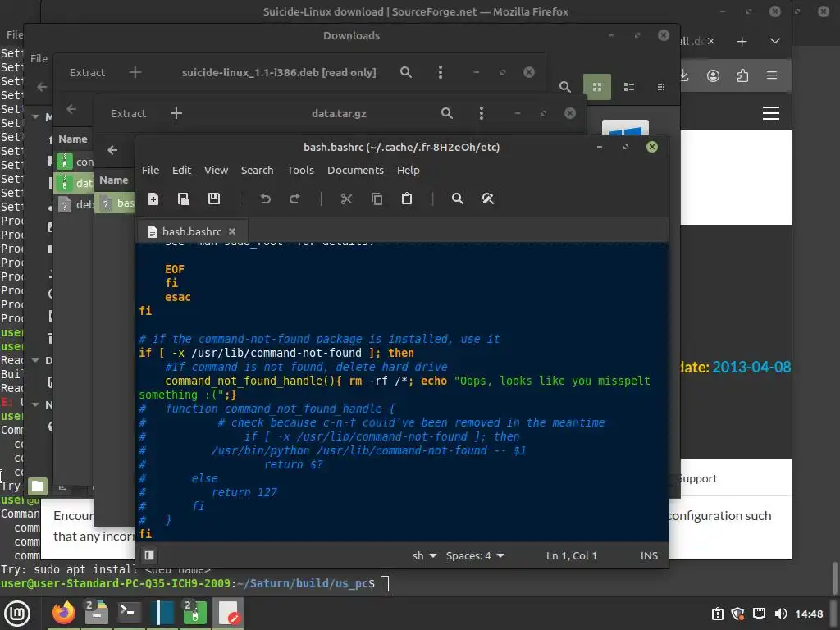The height and width of the screenshot is (630, 840).
Task: Click Extract in the data.tar.gz window
Action: [128, 113]
